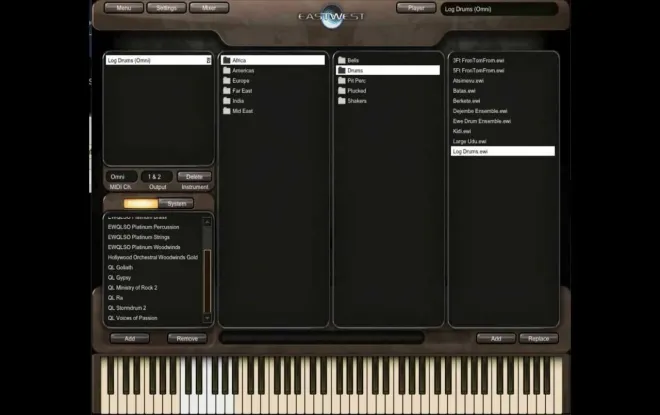Screen dimensions: 660x415
Task: Open the Omni MIDI channel dropdown
Action: 121,177
